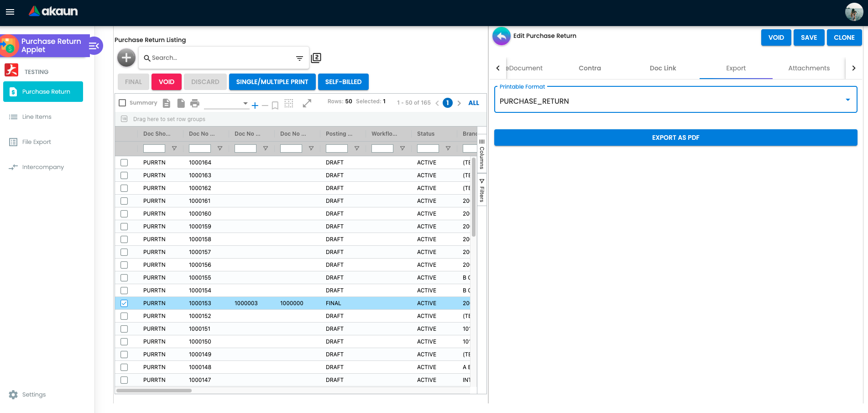Select checkbox for row 1000157

(124, 252)
